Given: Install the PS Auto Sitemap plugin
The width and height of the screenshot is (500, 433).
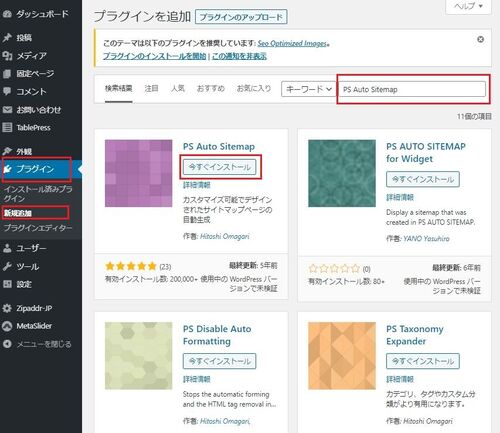Looking at the screenshot, I should [219, 167].
